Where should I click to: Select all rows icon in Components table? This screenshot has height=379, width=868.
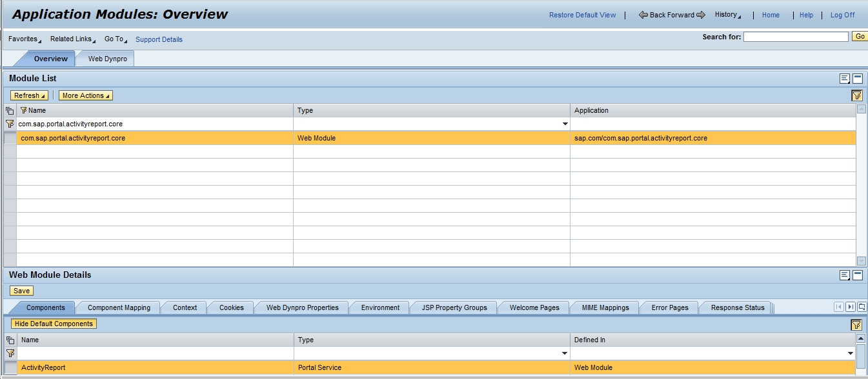10,340
